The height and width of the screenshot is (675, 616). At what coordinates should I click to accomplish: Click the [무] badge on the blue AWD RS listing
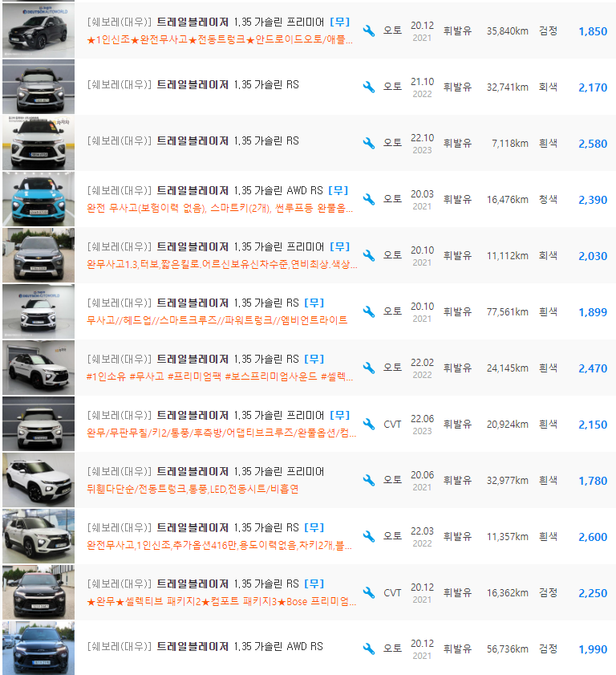click(338, 190)
